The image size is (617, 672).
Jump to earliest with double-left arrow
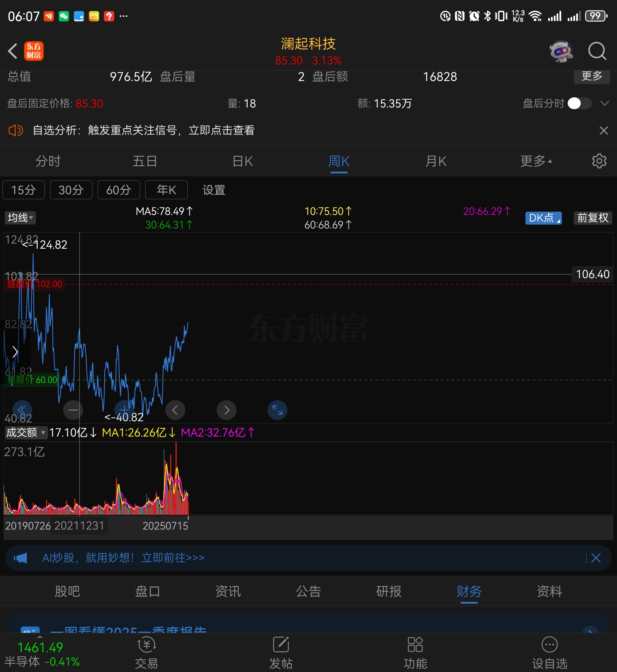tap(22, 410)
